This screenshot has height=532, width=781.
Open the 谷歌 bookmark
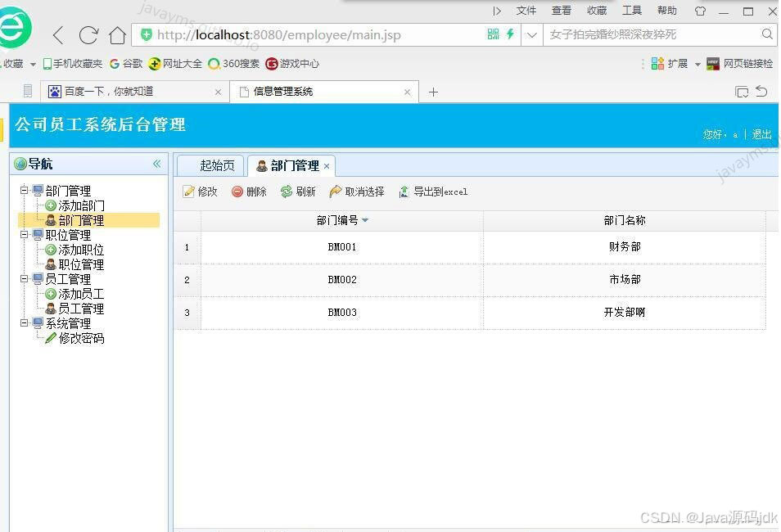click(x=126, y=64)
